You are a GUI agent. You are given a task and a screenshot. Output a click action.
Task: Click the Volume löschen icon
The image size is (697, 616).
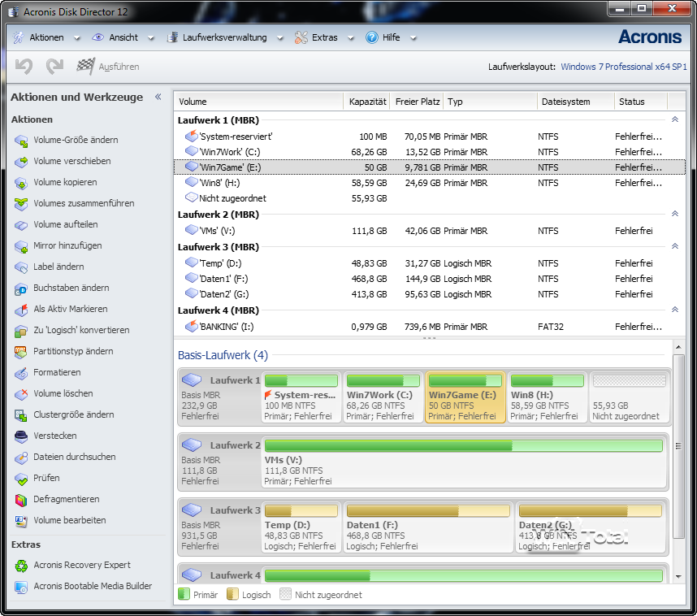coord(21,394)
